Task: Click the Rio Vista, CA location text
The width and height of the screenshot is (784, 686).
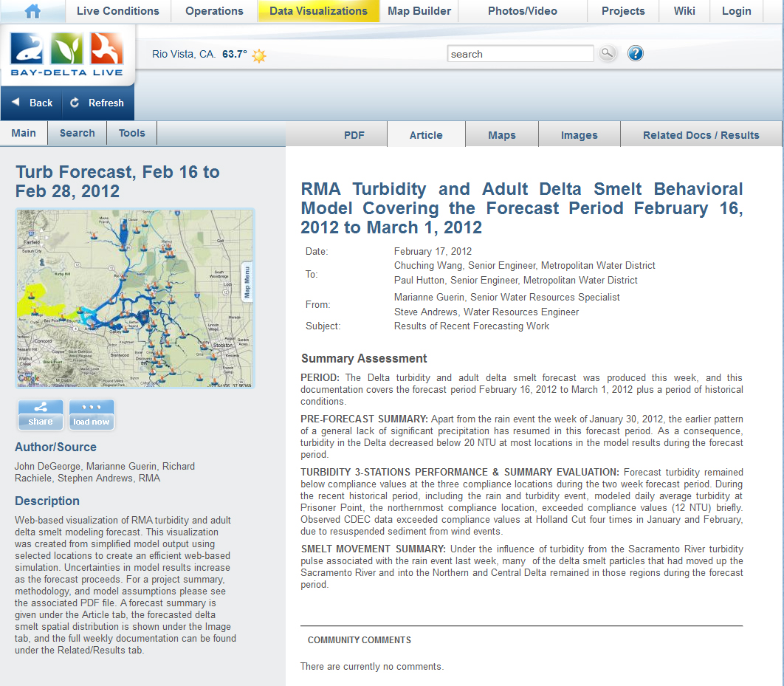Action: (x=184, y=54)
